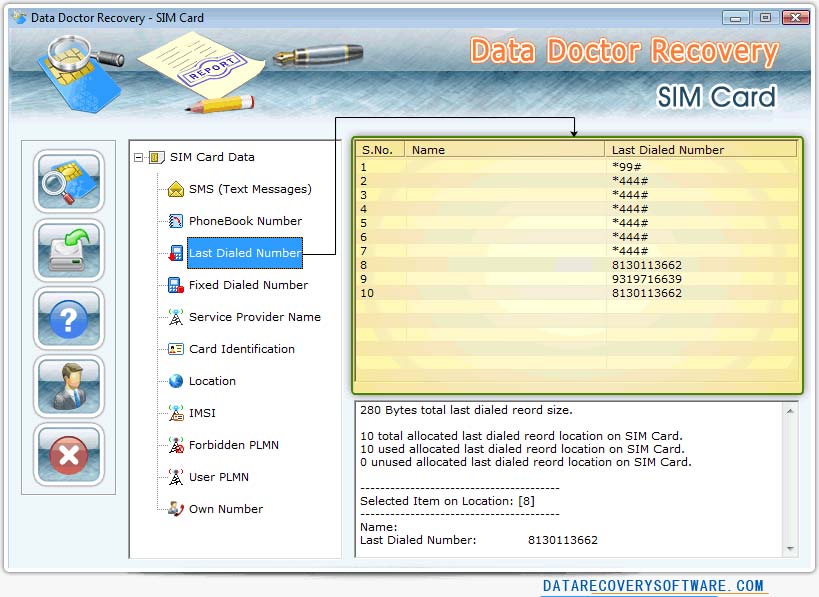The image size is (819, 597).
Task: Click details pane scrollbar down arrow
Action: [790, 548]
